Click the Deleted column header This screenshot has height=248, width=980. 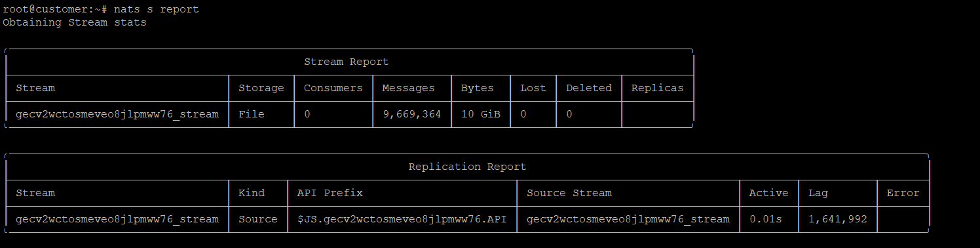click(589, 88)
